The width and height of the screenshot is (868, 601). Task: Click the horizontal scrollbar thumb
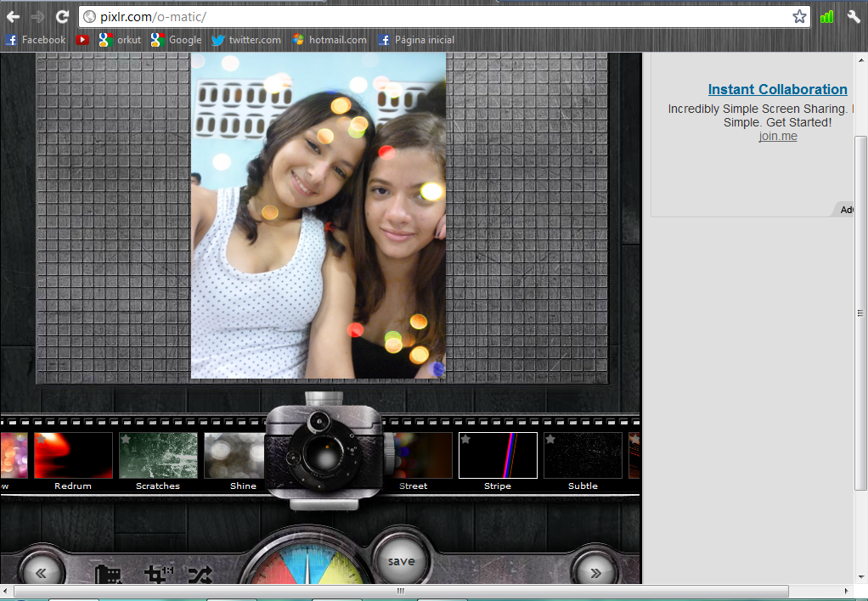click(x=401, y=591)
